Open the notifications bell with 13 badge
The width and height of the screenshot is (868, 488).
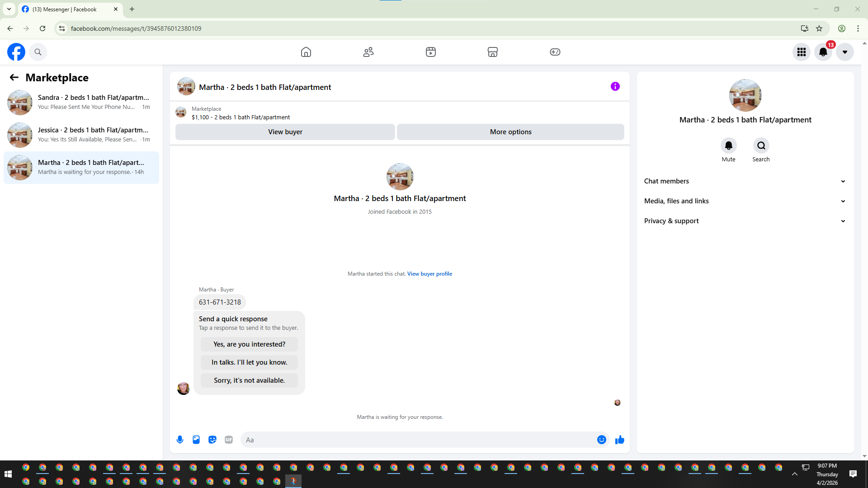(x=823, y=52)
